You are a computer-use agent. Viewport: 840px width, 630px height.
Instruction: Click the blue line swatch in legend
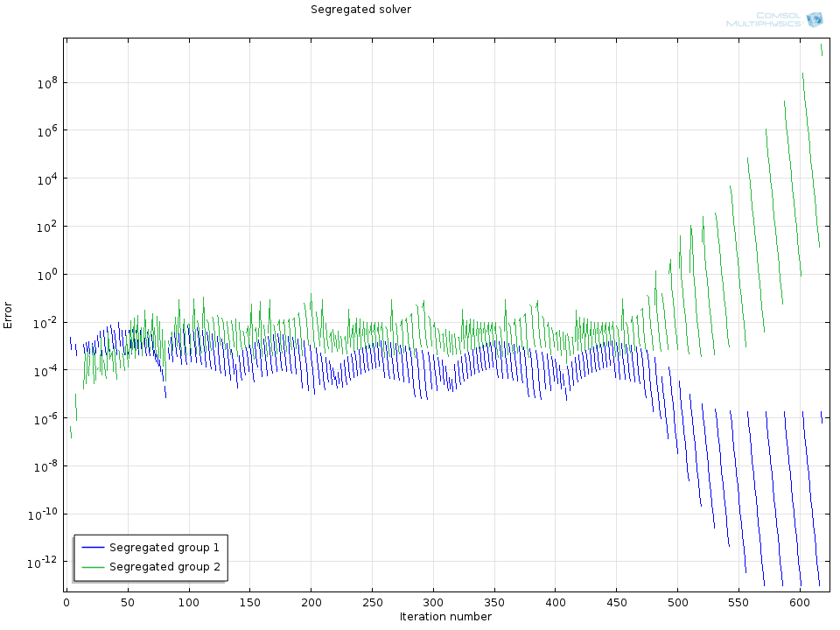93,547
